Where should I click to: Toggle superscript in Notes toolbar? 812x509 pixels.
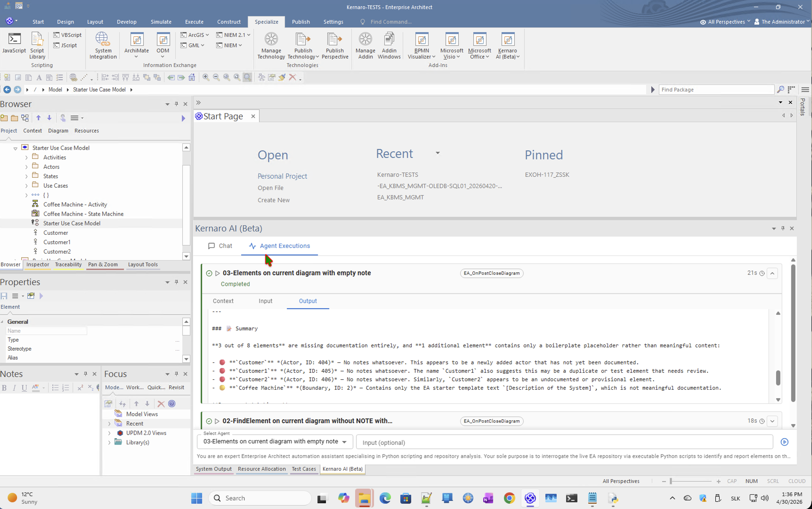pyautogui.click(x=80, y=388)
